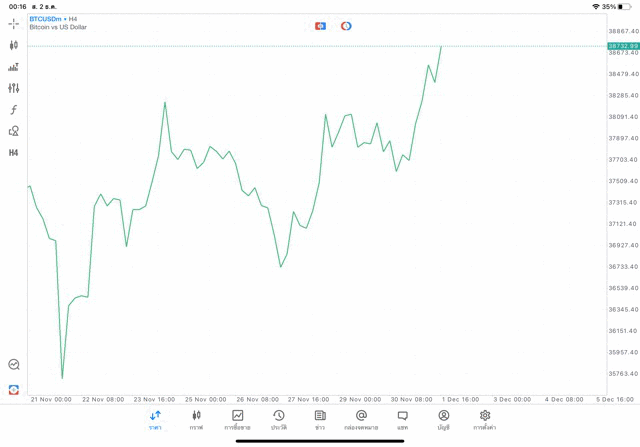Switch to the ราคา (Quotes) tab
Viewport: 640px width, 447px height.
(155, 420)
